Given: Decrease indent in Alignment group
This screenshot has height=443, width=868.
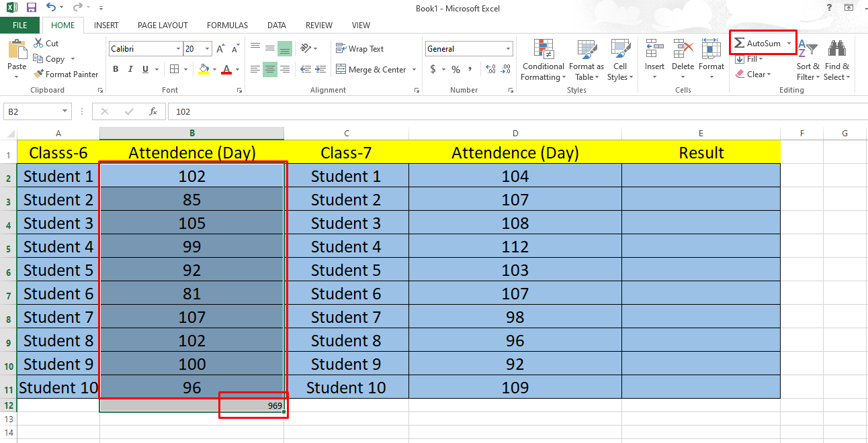Looking at the screenshot, I should click(x=306, y=69).
